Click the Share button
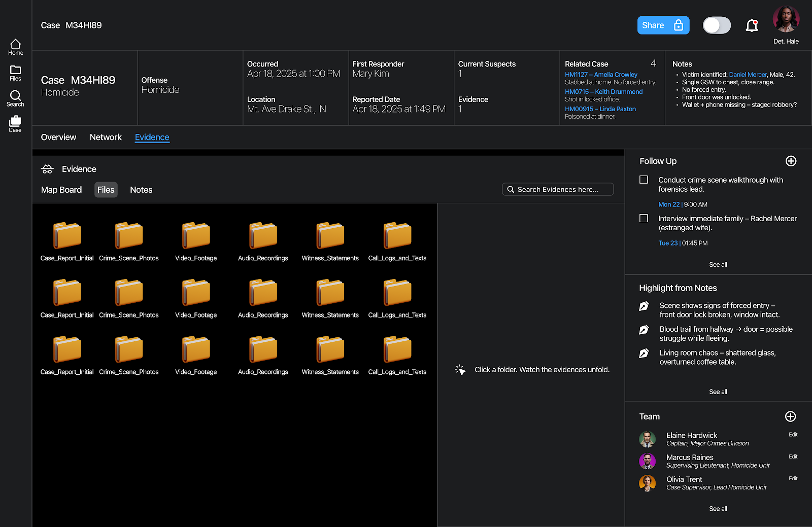812x527 pixels. [x=663, y=25]
